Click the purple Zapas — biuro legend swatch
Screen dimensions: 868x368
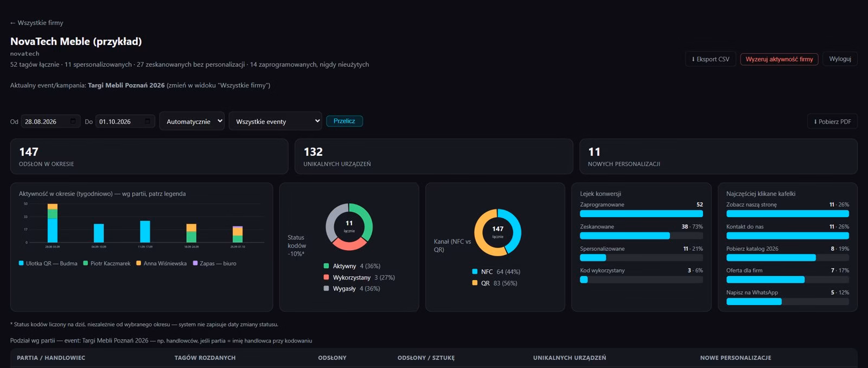195,263
